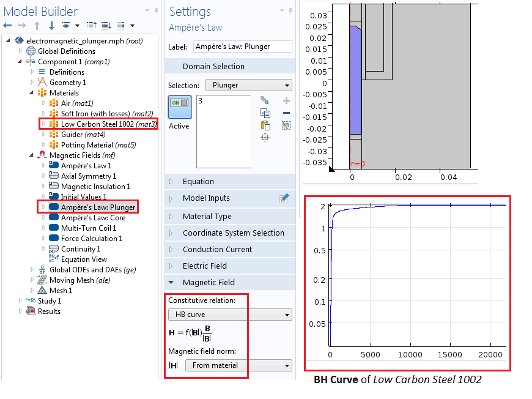This screenshot has height=399, width=532.
Task: Click the Paste Selection icon
Action: [x=265, y=125]
